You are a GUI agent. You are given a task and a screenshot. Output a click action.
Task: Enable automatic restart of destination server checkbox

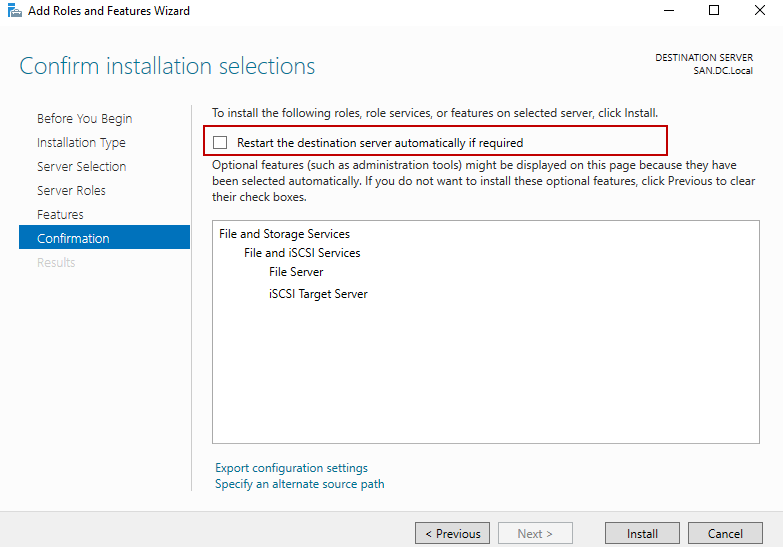[220, 143]
